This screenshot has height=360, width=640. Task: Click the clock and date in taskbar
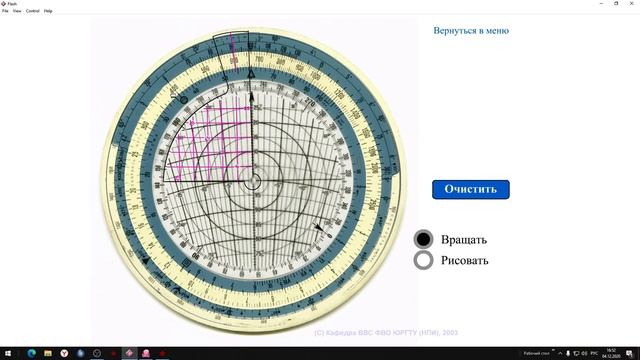[611, 353]
